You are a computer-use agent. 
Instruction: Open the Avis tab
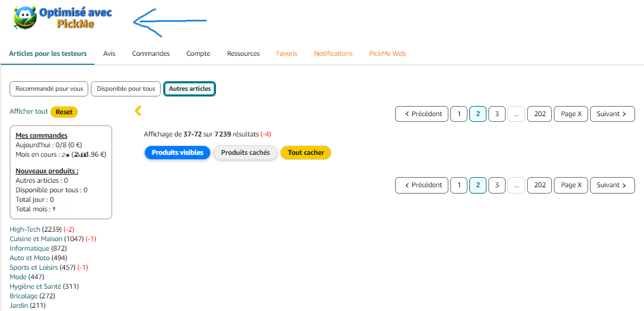click(x=109, y=53)
